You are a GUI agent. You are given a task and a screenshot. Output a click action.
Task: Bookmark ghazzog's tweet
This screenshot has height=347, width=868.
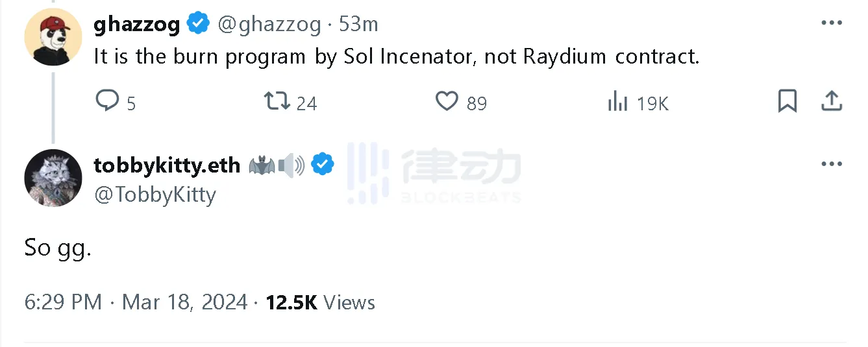point(787,101)
